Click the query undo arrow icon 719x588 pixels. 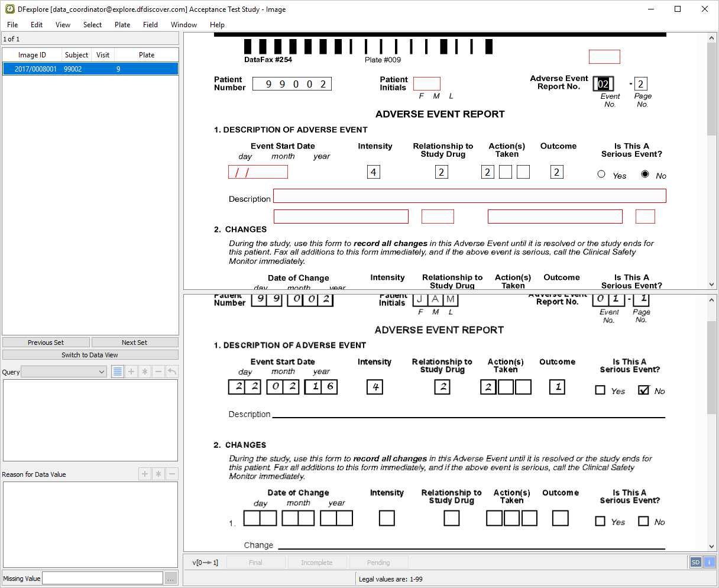(x=171, y=372)
